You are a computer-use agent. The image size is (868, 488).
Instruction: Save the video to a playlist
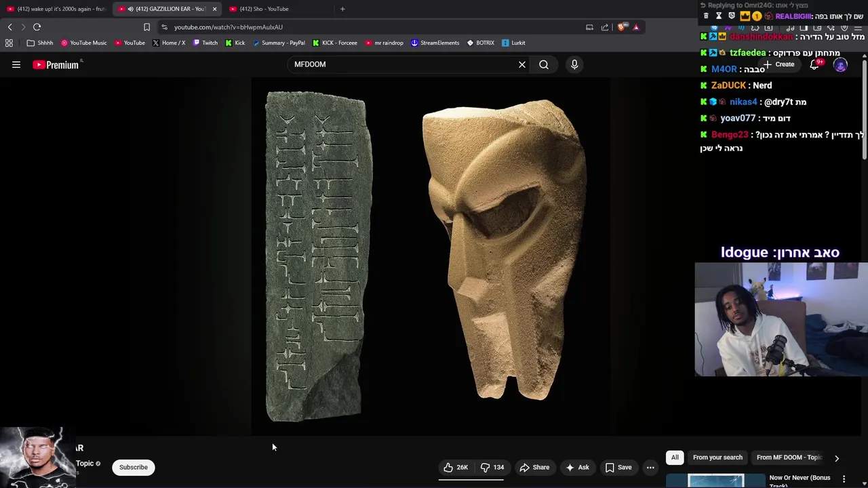pyautogui.click(x=618, y=467)
